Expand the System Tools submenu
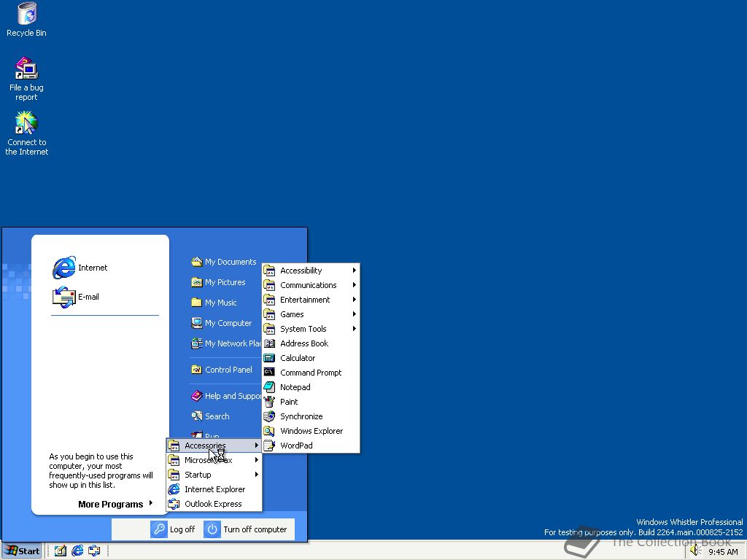This screenshot has width=747, height=560. pyautogui.click(x=311, y=329)
